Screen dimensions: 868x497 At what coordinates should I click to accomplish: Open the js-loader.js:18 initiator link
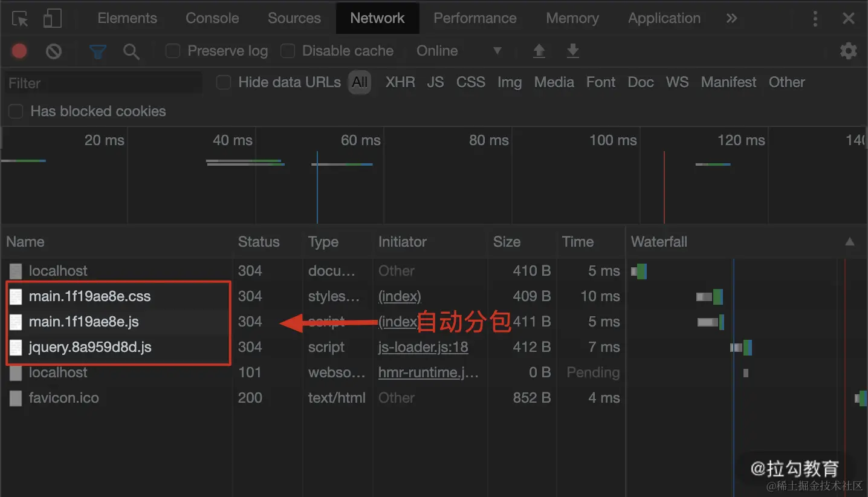pos(423,347)
